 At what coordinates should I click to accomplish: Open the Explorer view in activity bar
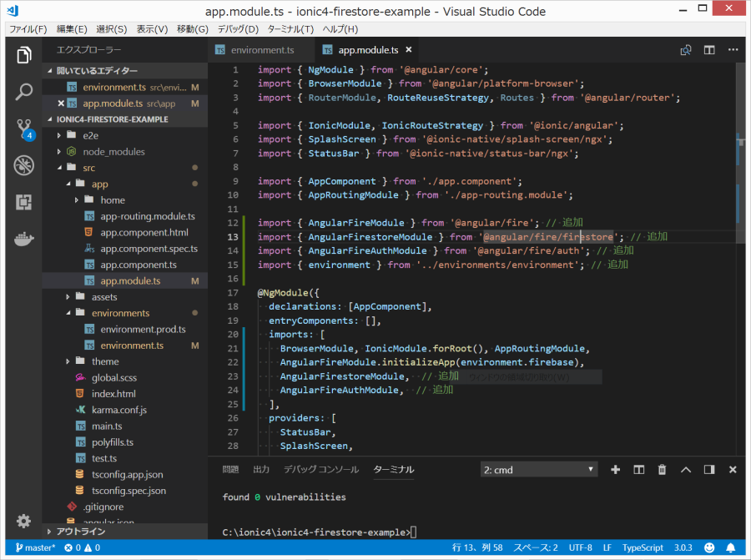point(24,55)
